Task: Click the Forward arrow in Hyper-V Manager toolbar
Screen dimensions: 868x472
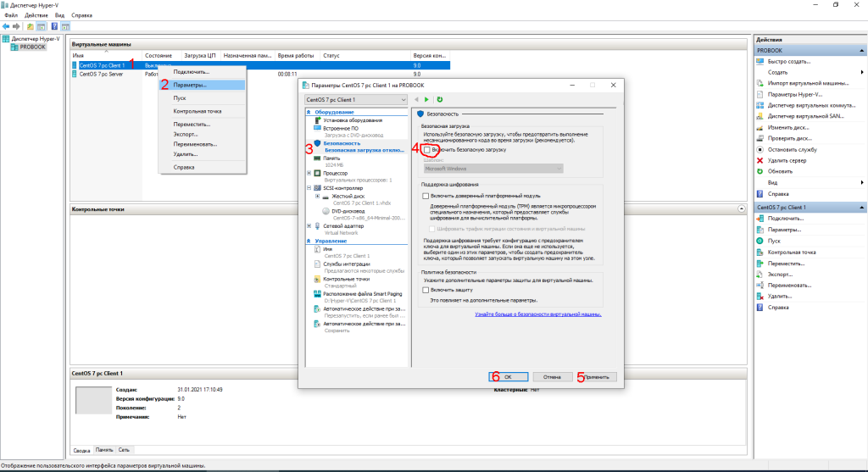Action: pyautogui.click(x=16, y=26)
